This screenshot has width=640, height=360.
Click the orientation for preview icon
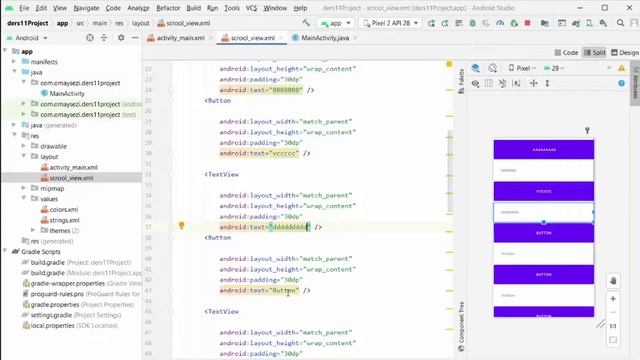[493, 68]
